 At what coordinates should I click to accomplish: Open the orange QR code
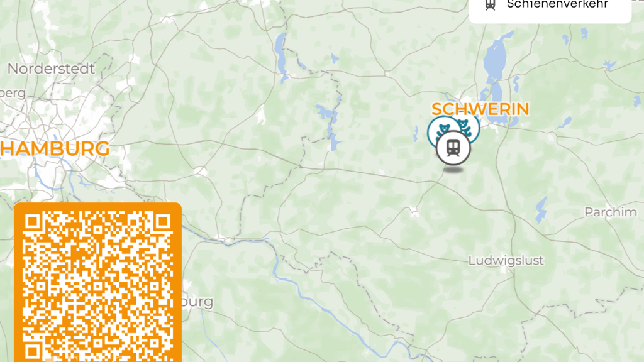97,282
